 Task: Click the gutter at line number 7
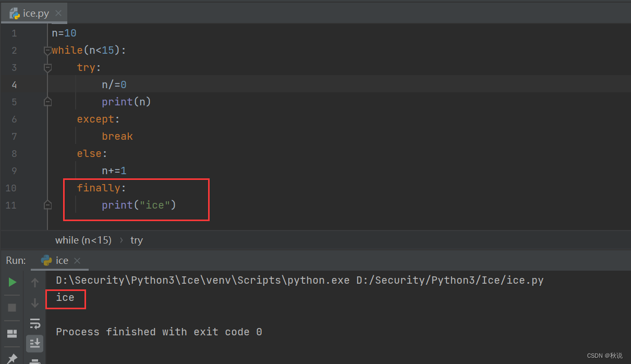14,136
